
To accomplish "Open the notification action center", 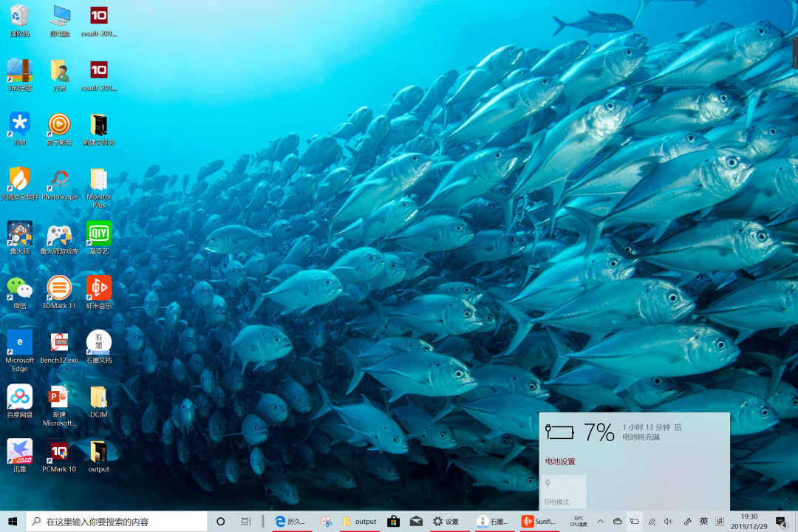I will click(x=781, y=522).
